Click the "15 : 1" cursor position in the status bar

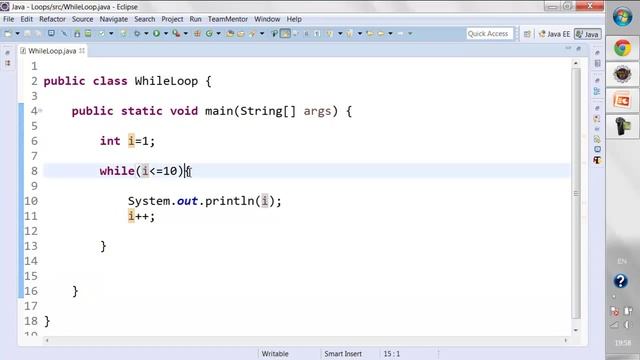click(x=392, y=354)
